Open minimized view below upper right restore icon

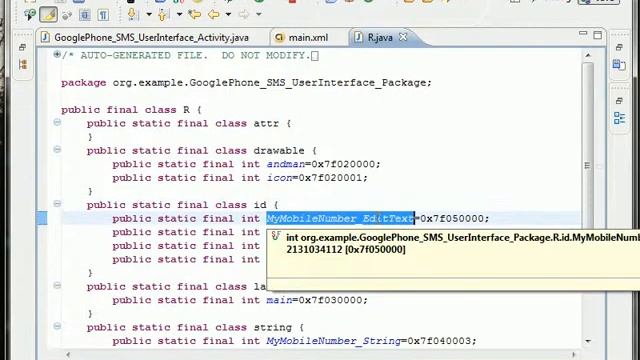tap(619, 64)
